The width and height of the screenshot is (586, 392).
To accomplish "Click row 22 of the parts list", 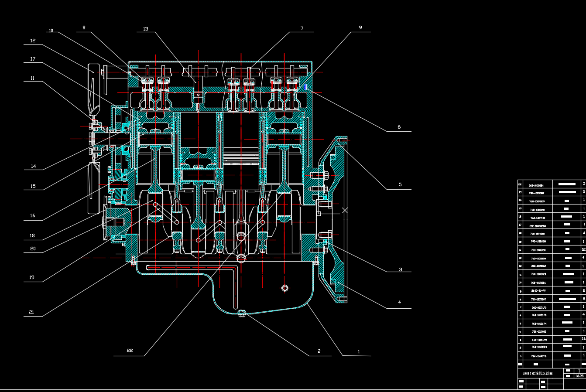I will [550, 185].
